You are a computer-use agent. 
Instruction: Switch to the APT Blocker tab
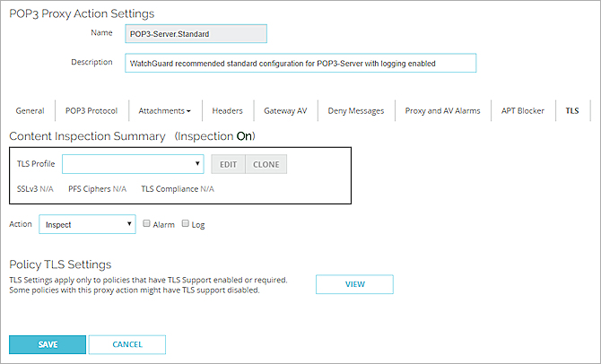click(523, 111)
